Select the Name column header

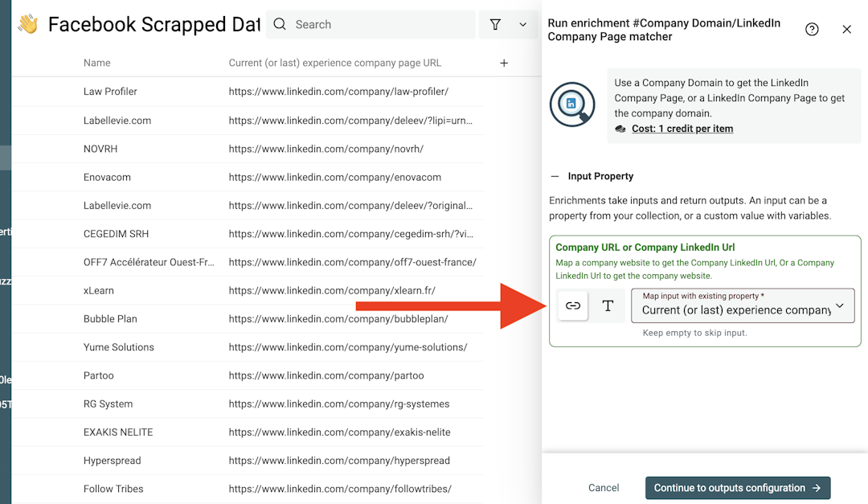(x=96, y=62)
